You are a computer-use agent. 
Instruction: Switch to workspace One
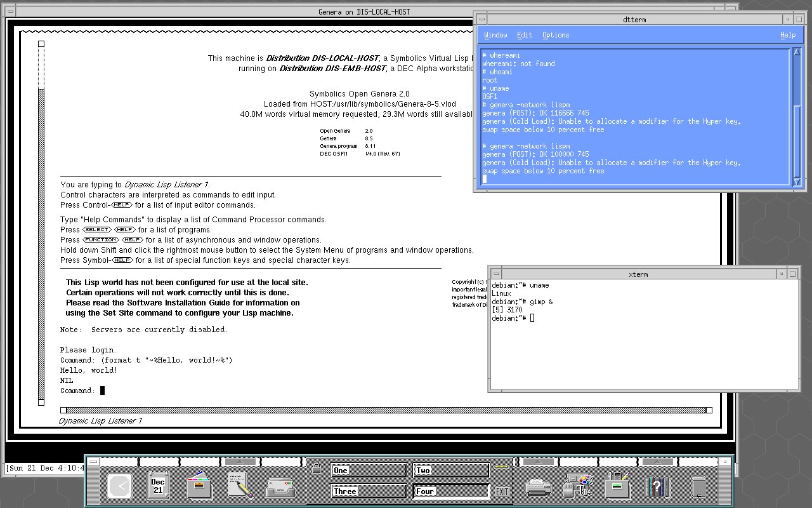pos(368,471)
